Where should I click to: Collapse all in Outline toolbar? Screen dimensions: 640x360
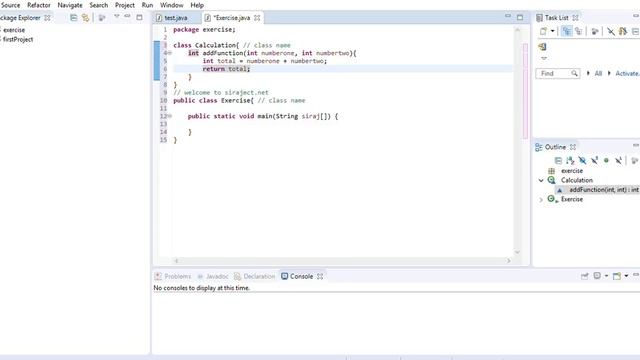558,160
